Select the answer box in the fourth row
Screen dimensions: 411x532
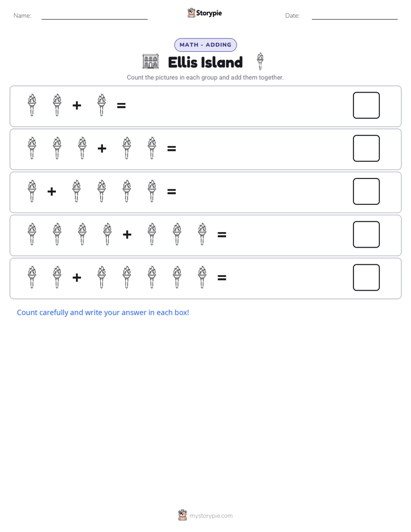click(x=366, y=234)
